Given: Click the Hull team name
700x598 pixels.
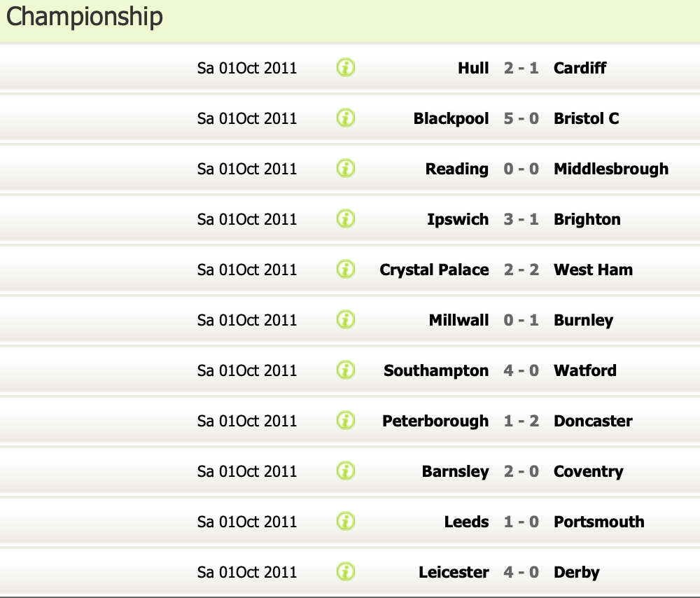Looking at the screenshot, I should click(x=473, y=68).
